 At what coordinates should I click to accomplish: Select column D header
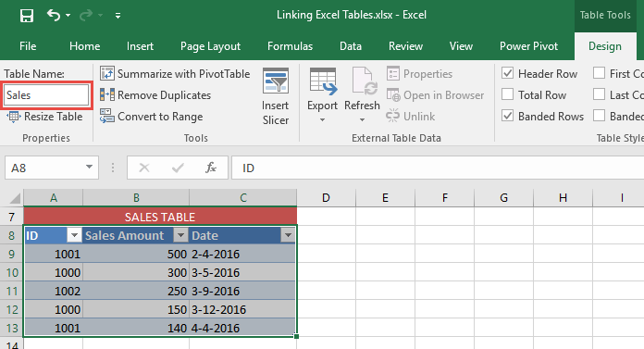pos(326,198)
